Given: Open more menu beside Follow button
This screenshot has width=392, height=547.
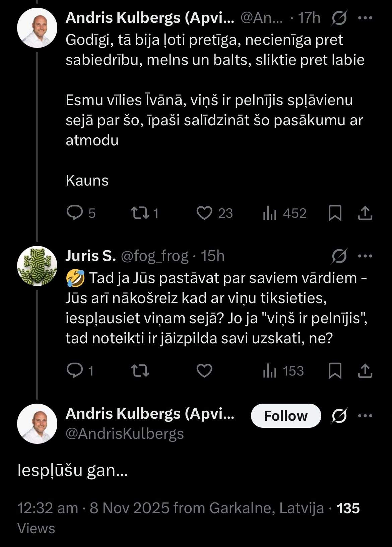Looking at the screenshot, I should point(365,416).
